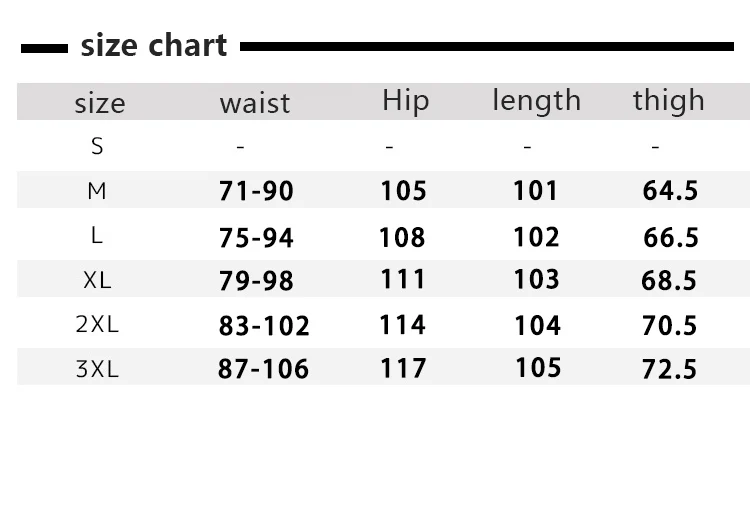Select the 'waist' column header
This screenshot has height=526, width=750.
(255, 103)
